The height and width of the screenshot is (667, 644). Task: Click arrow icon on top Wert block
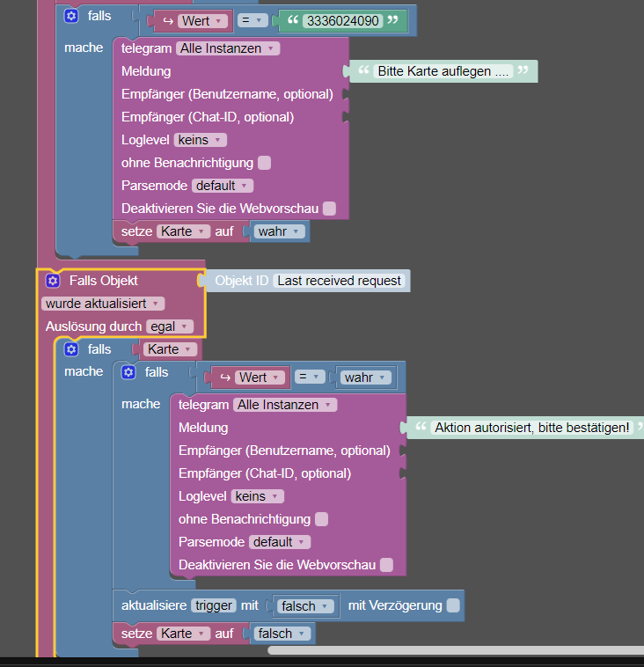(x=168, y=21)
